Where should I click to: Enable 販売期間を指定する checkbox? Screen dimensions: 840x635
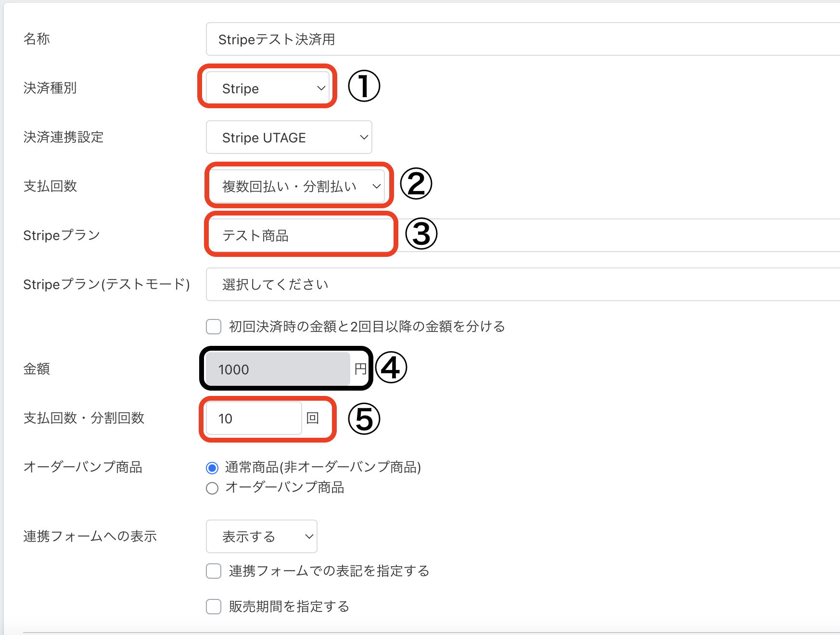(x=214, y=607)
